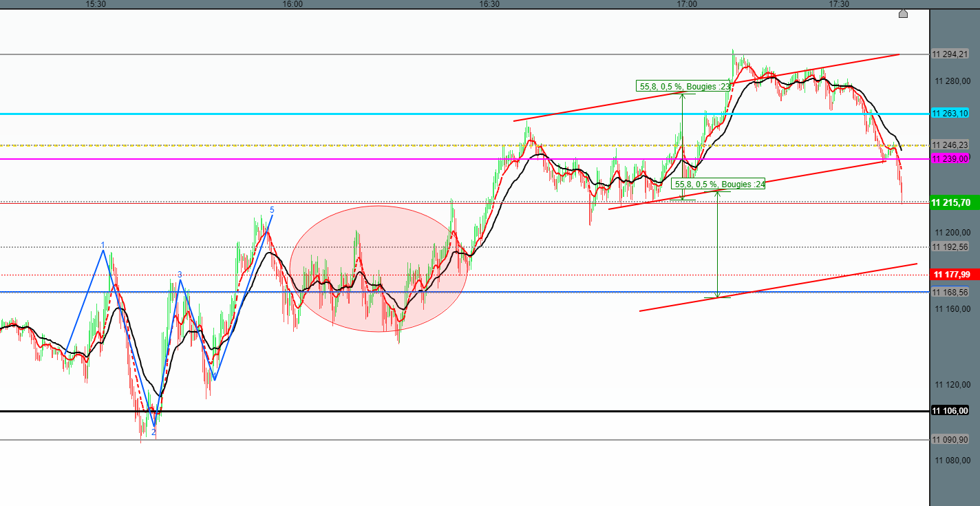Click the 16:00 time axis label
980x506 pixels.
pos(292,4)
